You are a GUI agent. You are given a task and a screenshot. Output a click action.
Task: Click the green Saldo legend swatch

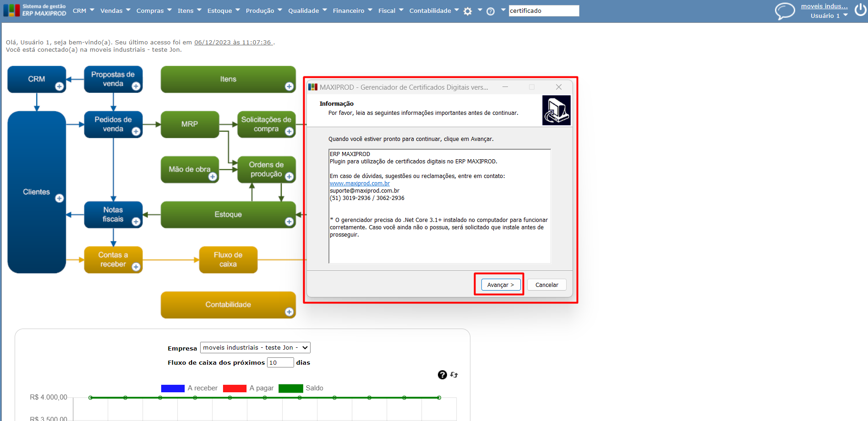pos(291,389)
